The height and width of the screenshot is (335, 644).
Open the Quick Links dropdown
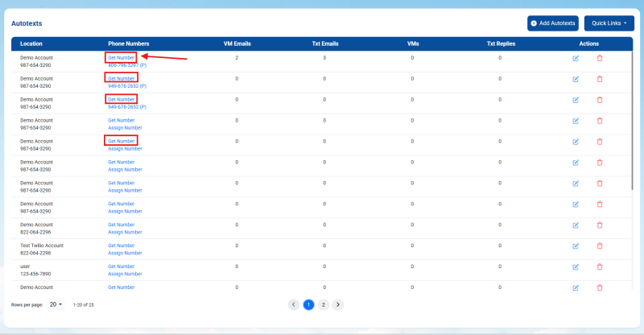click(x=609, y=23)
